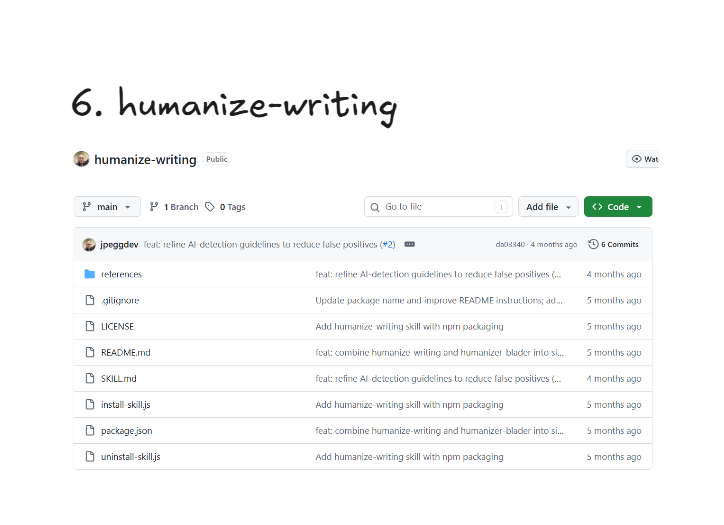This screenshot has width=724, height=525.
Task: Click the branch icon inside main button
Action: click(x=86, y=206)
